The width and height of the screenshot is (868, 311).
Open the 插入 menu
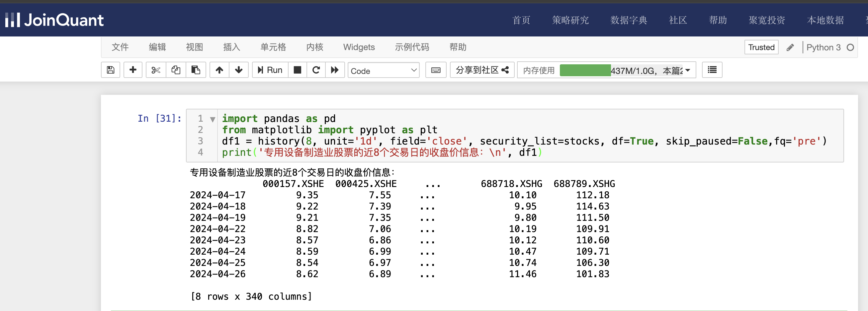coord(231,47)
